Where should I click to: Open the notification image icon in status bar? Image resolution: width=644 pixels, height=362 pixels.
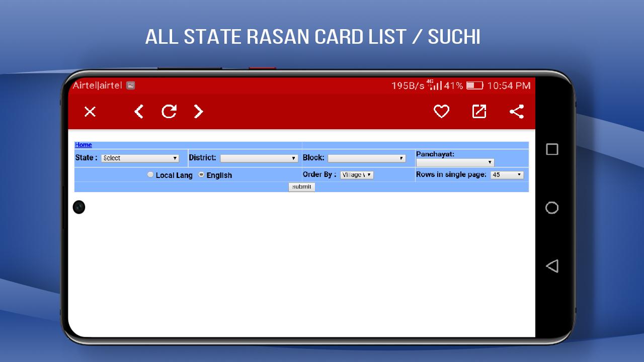[x=130, y=85]
